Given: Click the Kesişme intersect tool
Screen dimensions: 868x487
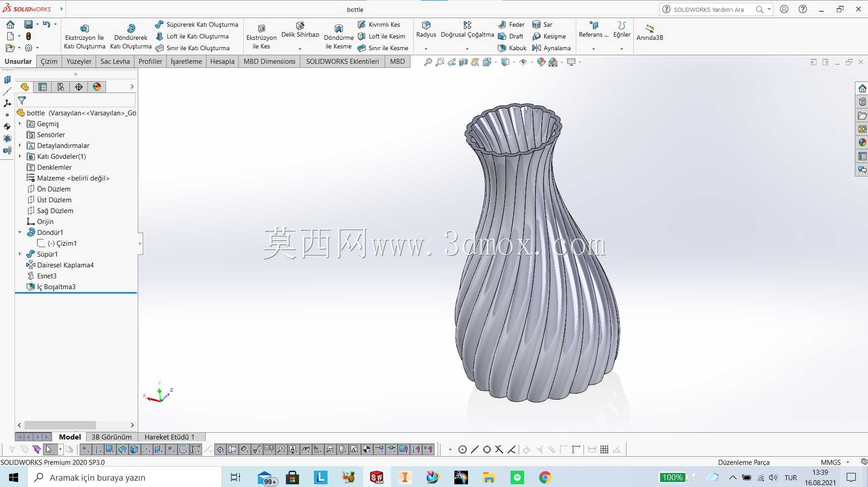Looking at the screenshot, I should click(x=549, y=36).
